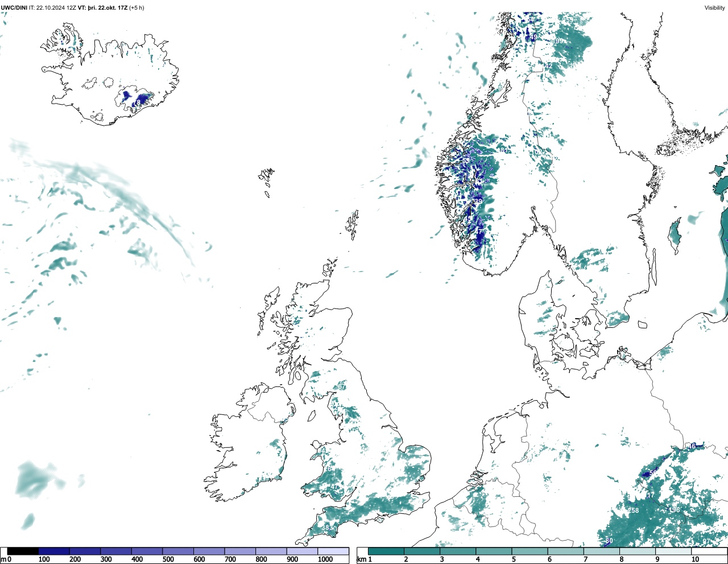This screenshot has width=728, height=564.
Task: Click the 'm' unit label on legend
Action: click(x=3, y=559)
